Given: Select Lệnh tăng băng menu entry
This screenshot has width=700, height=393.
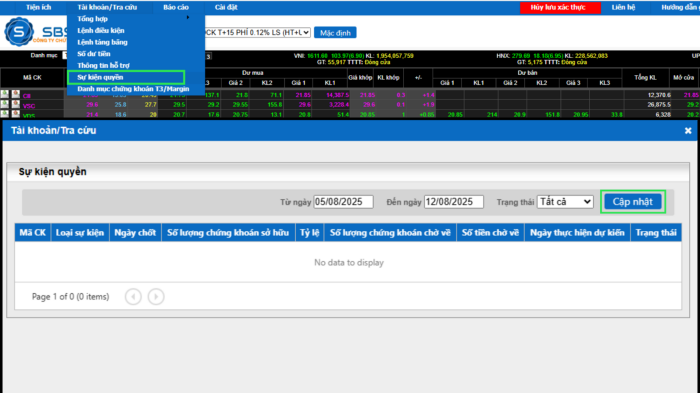Looking at the screenshot, I should [x=102, y=42].
